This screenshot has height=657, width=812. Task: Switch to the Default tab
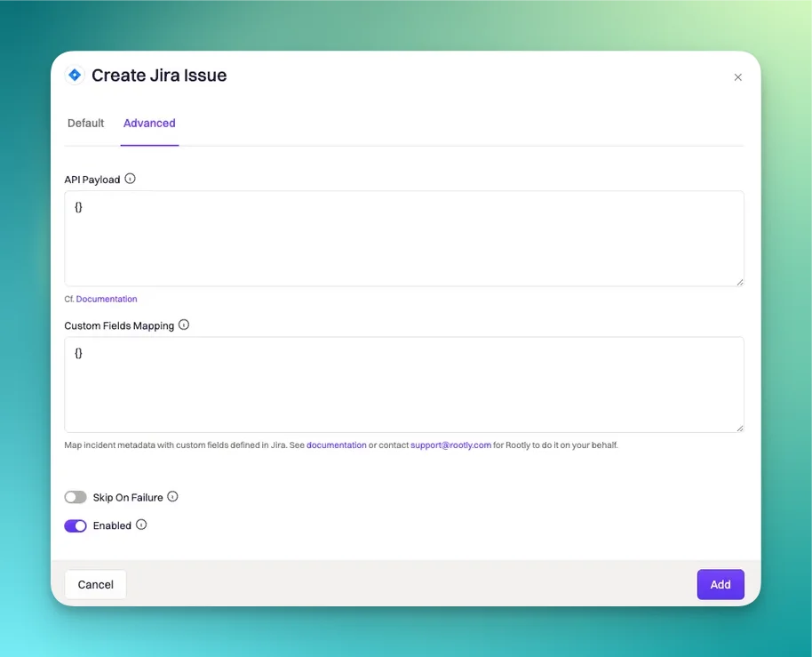click(x=86, y=124)
